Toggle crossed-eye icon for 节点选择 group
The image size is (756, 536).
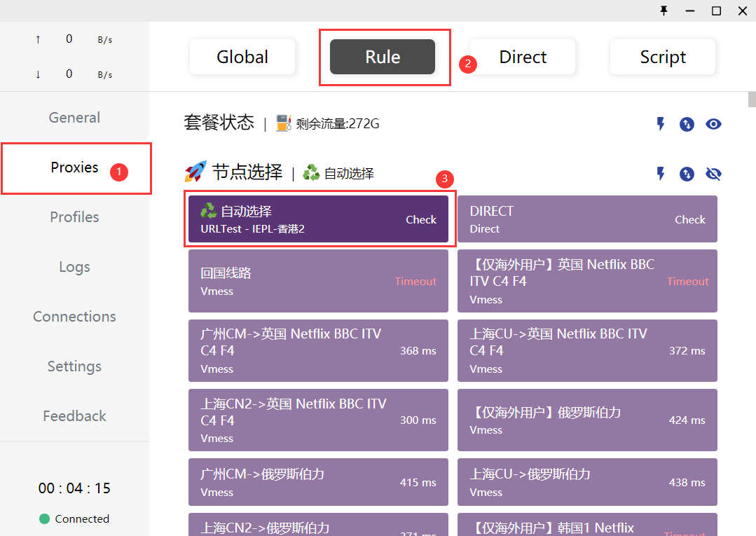tap(713, 174)
